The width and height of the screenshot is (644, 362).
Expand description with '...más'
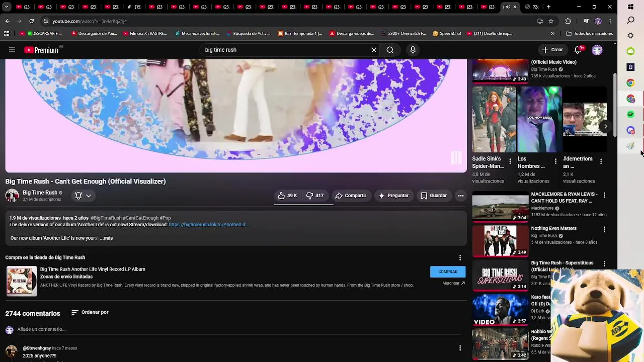tap(106, 238)
